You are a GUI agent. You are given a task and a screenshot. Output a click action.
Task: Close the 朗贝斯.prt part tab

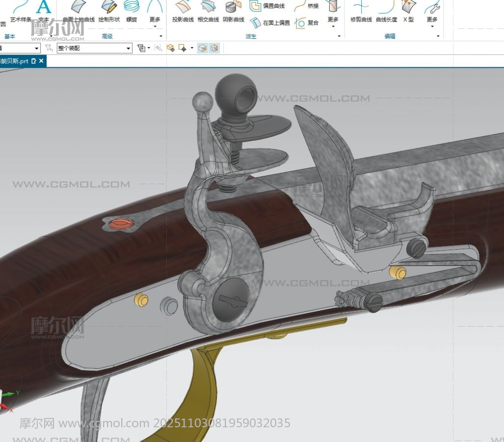click(41, 61)
